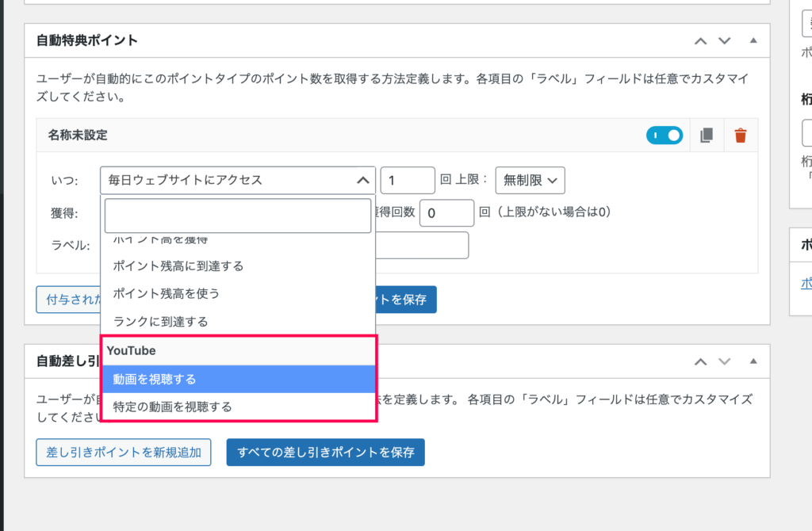812x531 pixels.
Task: Select 動画を視聴する option
Action: (x=238, y=379)
